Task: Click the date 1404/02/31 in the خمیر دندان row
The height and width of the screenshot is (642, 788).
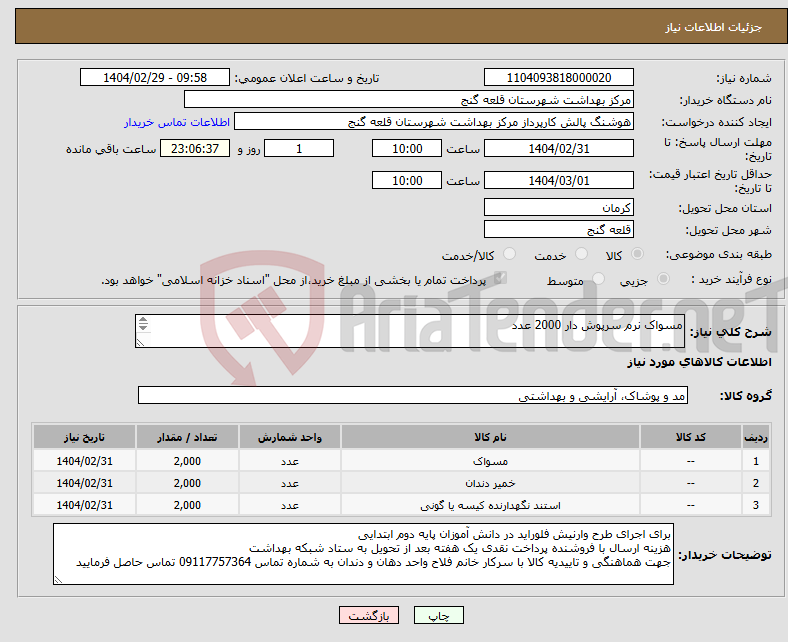Action: point(84,483)
